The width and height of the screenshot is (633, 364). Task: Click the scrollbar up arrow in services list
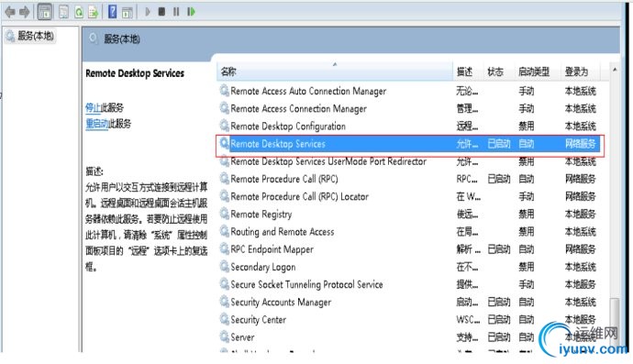pyautogui.click(x=615, y=70)
